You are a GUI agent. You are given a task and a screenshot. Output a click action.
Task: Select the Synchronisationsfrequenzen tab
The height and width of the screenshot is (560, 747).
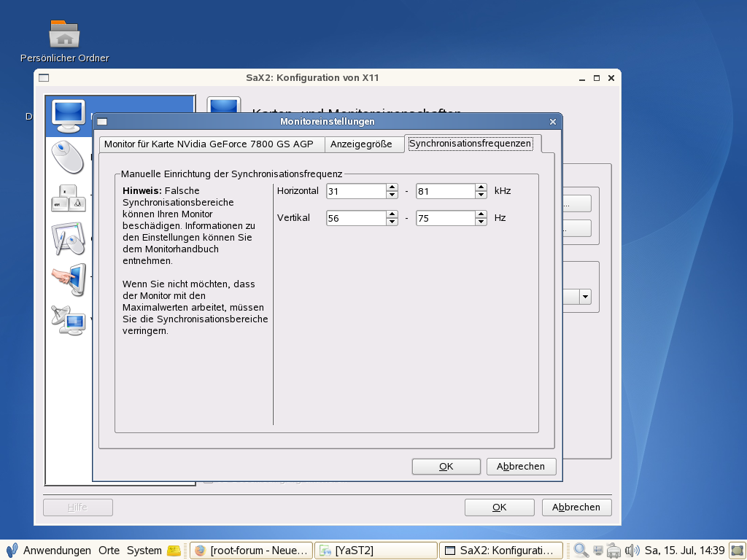[x=473, y=144]
